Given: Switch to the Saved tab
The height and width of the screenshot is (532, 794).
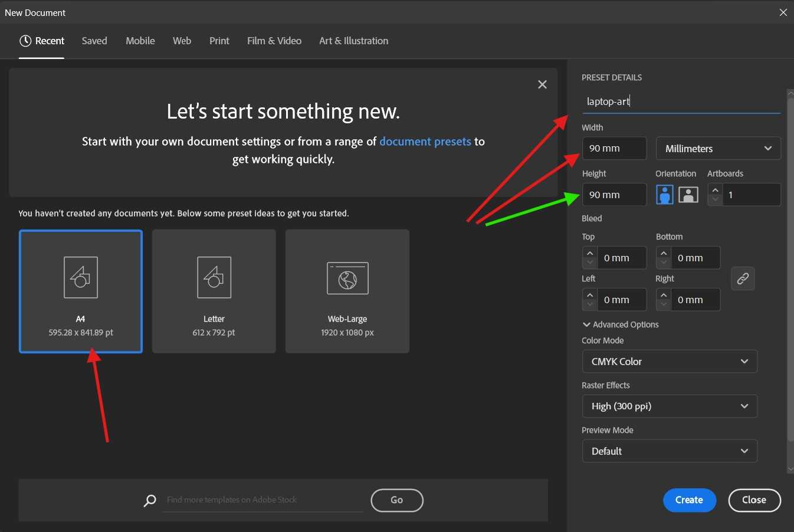Looking at the screenshot, I should point(94,41).
